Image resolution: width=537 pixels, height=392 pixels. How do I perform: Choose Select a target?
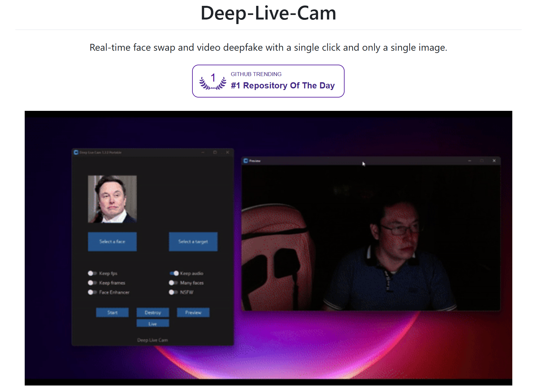coord(193,242)
